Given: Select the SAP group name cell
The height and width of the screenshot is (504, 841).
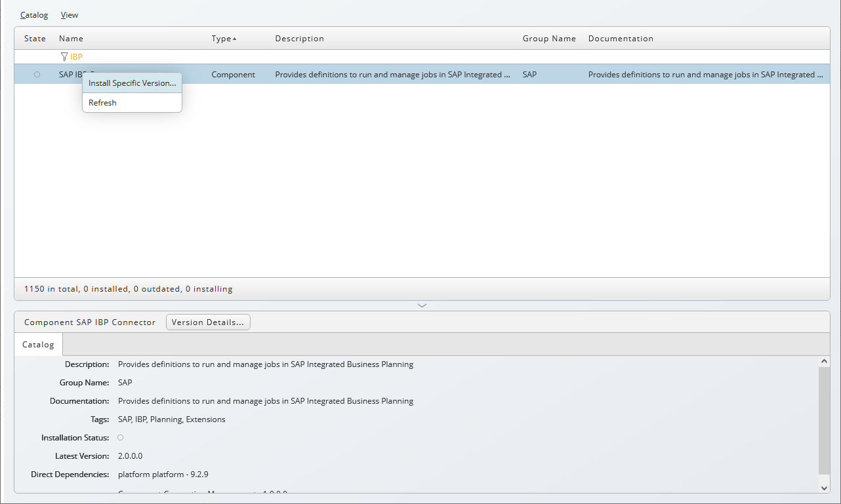Looking at the screenshot, I should 529,75.
